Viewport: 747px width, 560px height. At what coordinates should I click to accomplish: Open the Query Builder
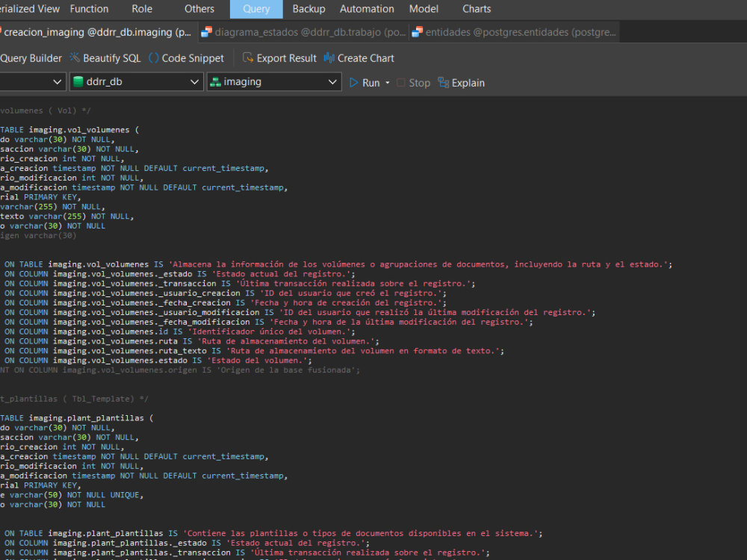click(31, 58)
